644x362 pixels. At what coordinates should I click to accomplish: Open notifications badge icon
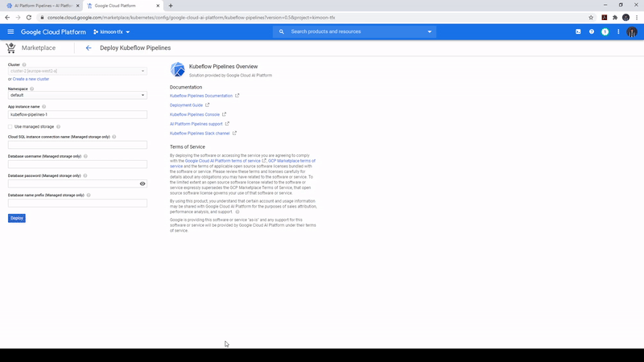(605, 31)
